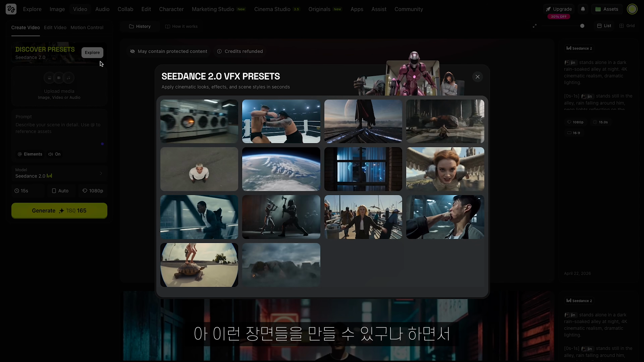The height and width of the screenshot is (362, 644).
Task: Open the Video menu
Action: pos(80,9)
